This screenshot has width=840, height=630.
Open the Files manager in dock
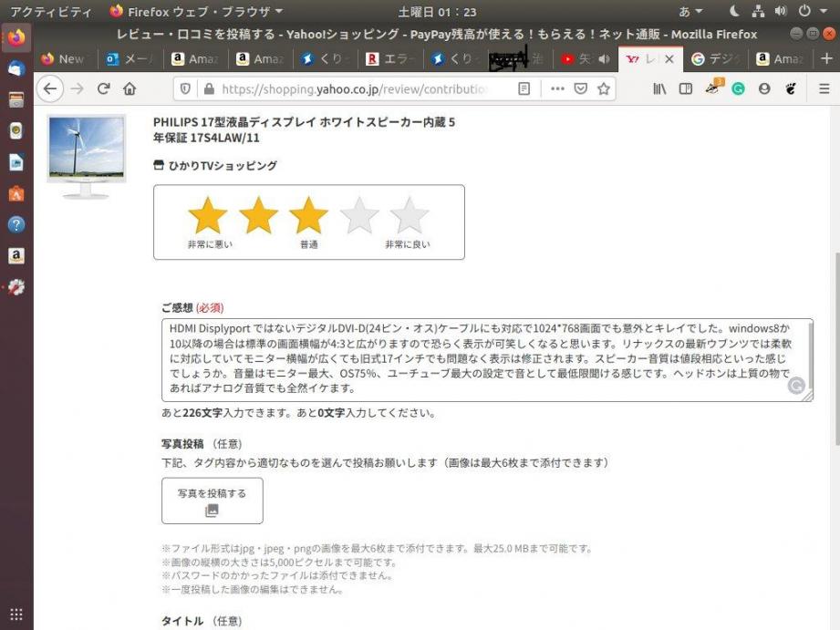[x=16, y=99]
